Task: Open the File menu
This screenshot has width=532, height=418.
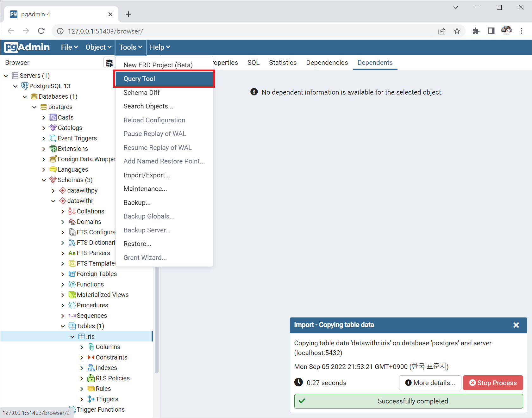Action: click(69, 47)
